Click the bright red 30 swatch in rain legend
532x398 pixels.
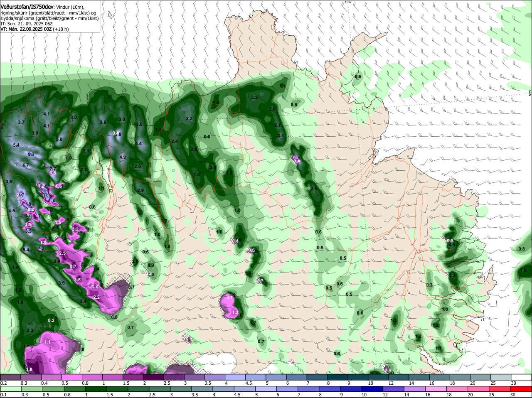[x=522, y=389]
